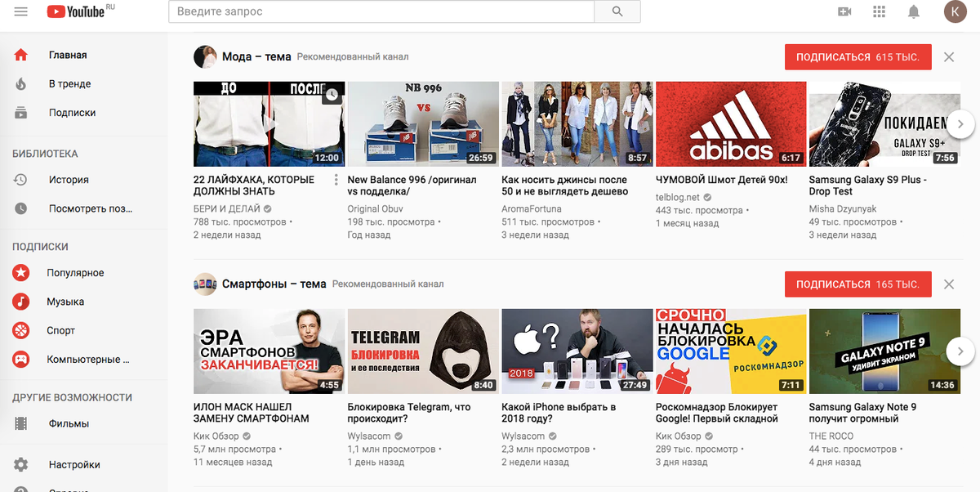The height and width of the screenshot is (492, 980).
Task: Click the flame icon for В тренде
Action: (21, 83)
